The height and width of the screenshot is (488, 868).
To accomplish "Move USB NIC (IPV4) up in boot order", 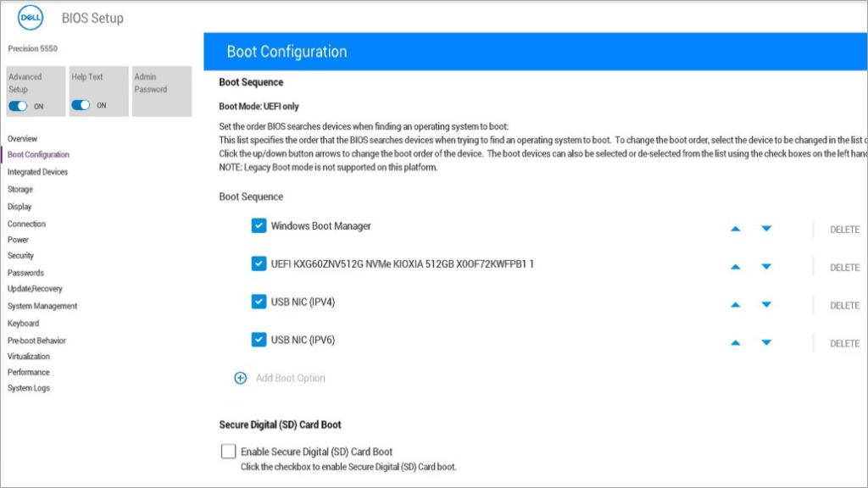I will 736,305.
